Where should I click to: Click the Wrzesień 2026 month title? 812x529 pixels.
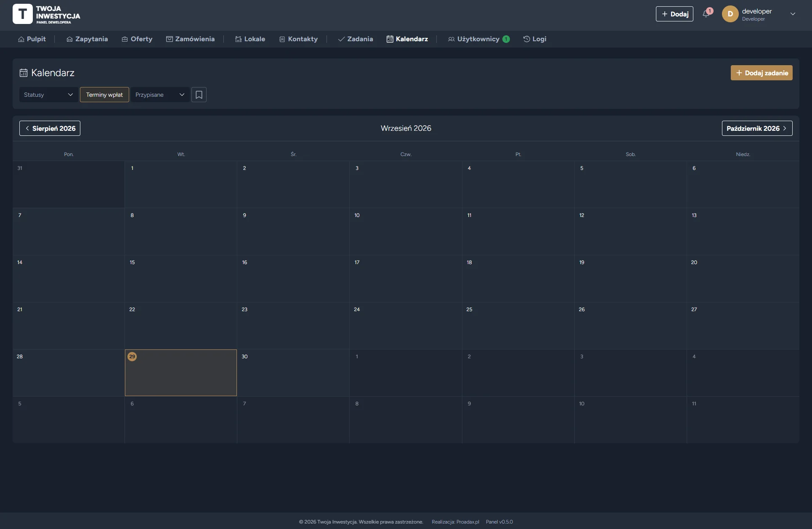[x=406, y=128]
